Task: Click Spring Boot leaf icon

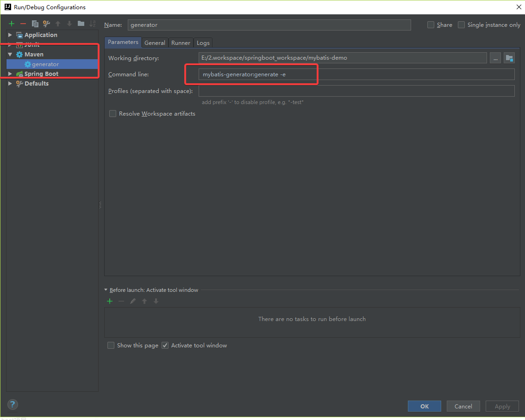Action: click(x=19, y=74)
